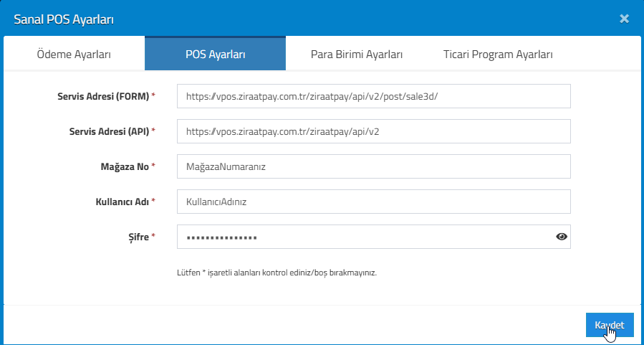Click the Servis Adresi (FORM) label
644x345 pixels.
103,96
